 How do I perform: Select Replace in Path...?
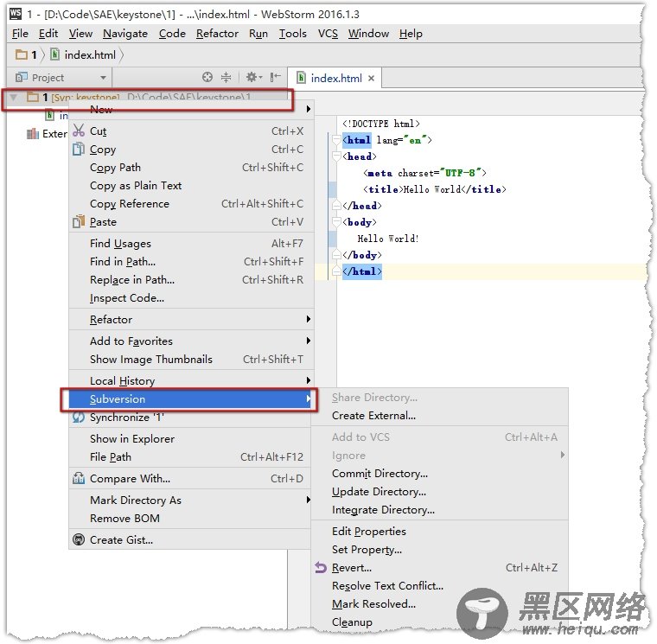click(192, 279)
